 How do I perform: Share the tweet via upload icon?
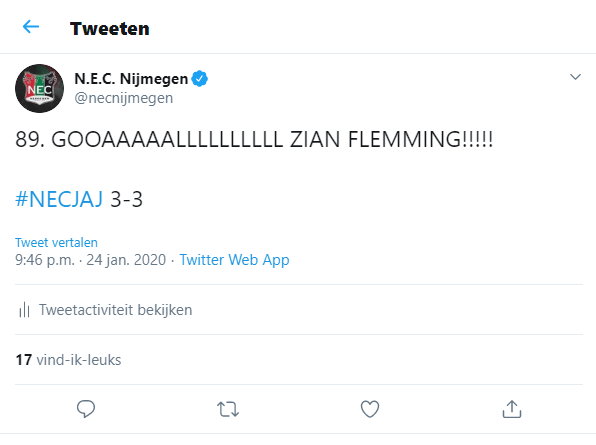(512, 409)
